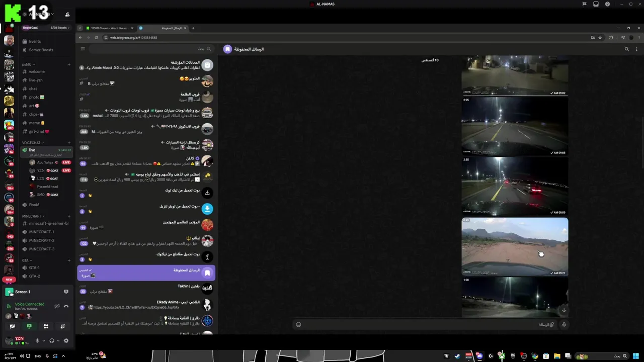Open the TikTok download bot chat

pos(146,193)
